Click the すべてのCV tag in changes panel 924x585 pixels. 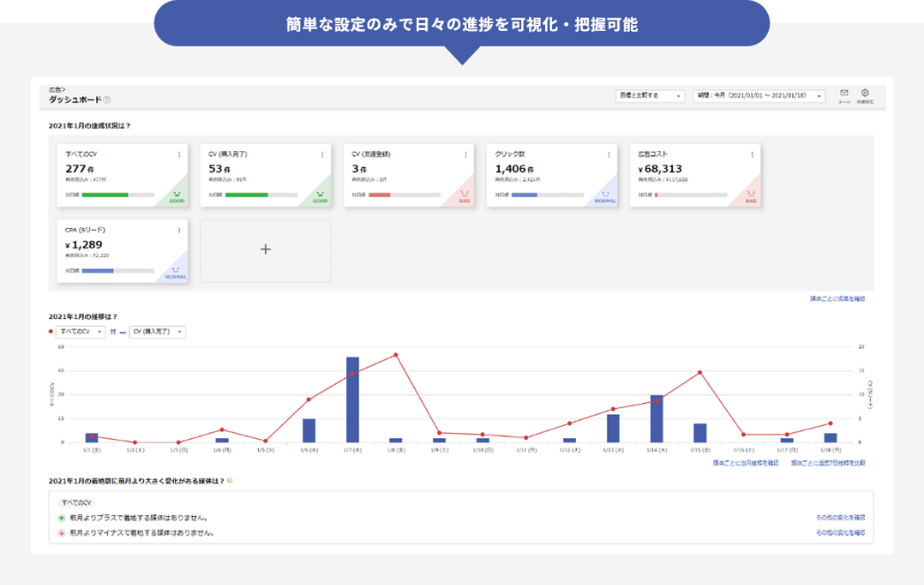click(77, 503)
